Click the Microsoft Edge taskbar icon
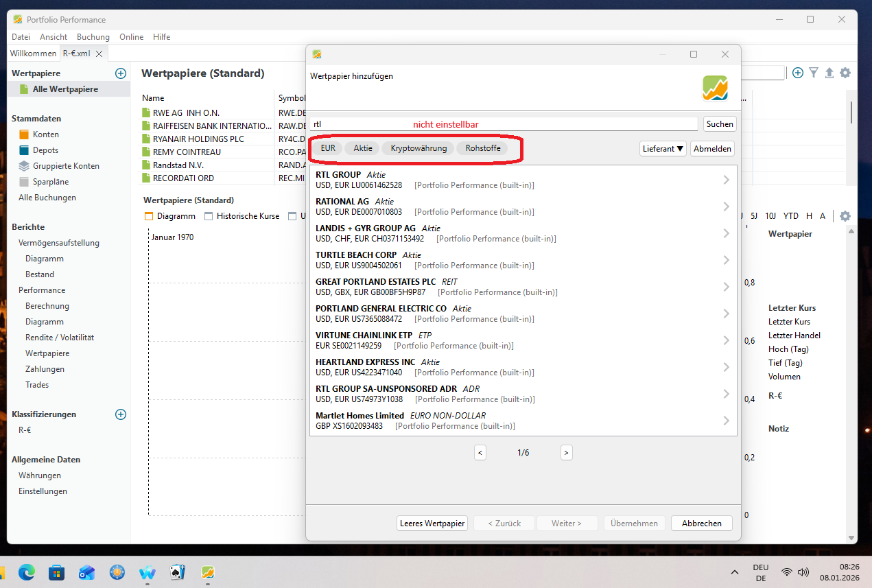 pyautogui.click(x=26, y=572)
